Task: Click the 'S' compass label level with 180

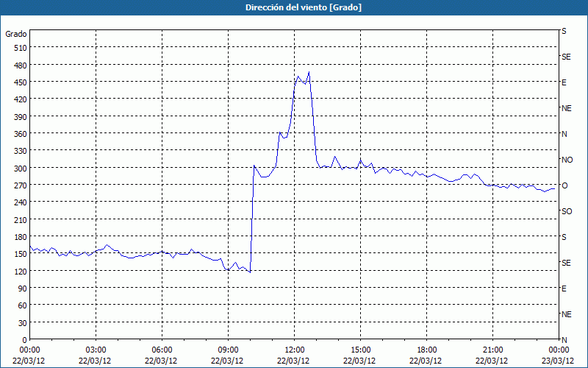Action: (564, 237)
